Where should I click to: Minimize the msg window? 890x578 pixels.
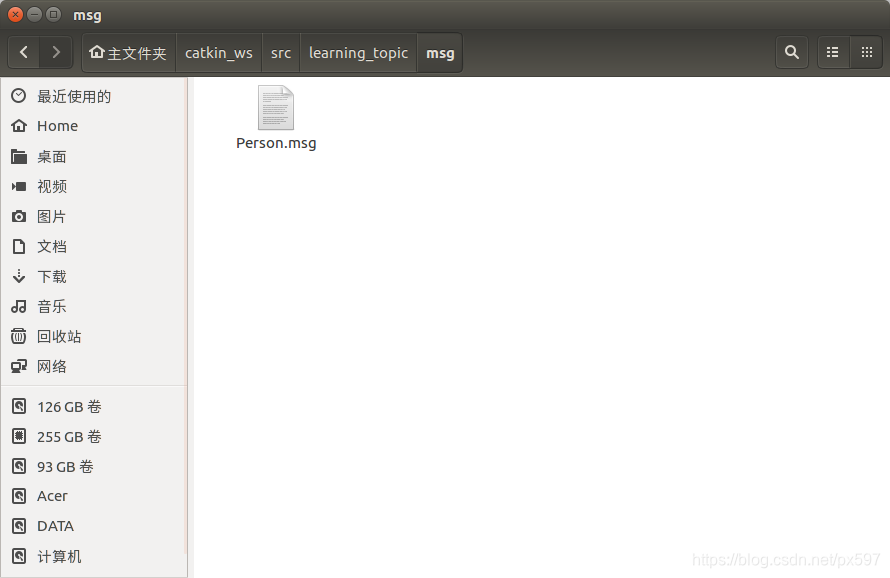pos(35,15)
